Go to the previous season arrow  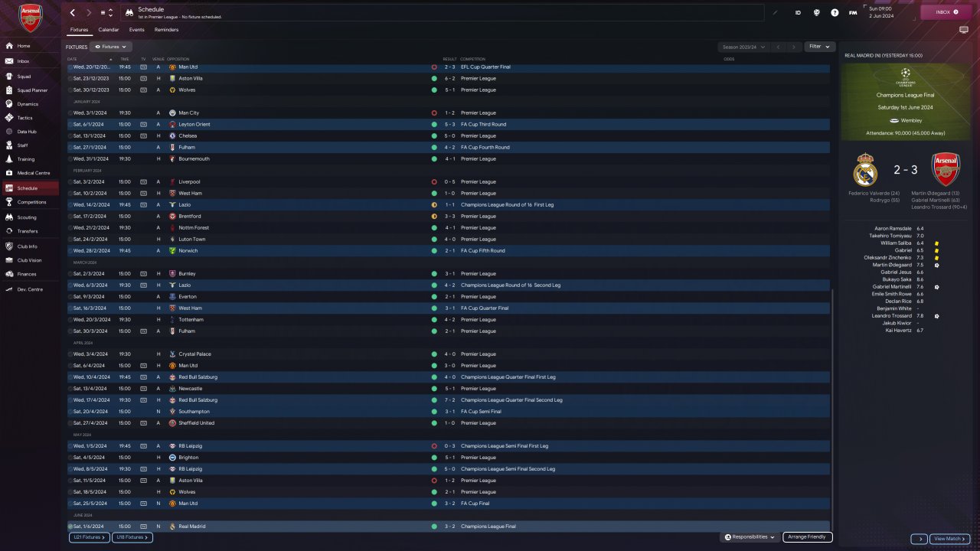click(x=779, y=47)
